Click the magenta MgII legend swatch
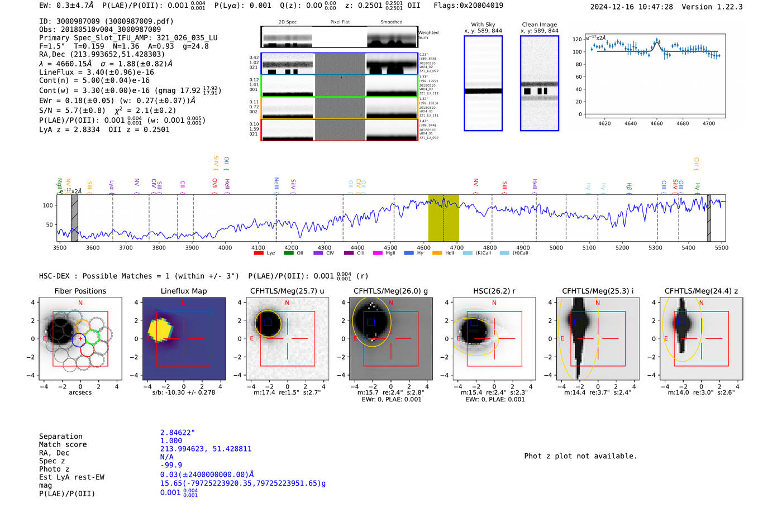The width and height of the screenshot is (782, 532). [378, 253]
